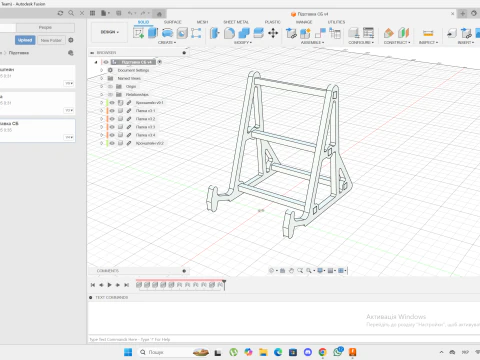Open the CREATE dropdown menu
This screenshot has height=360, width=480.
[x=167, y=43]
